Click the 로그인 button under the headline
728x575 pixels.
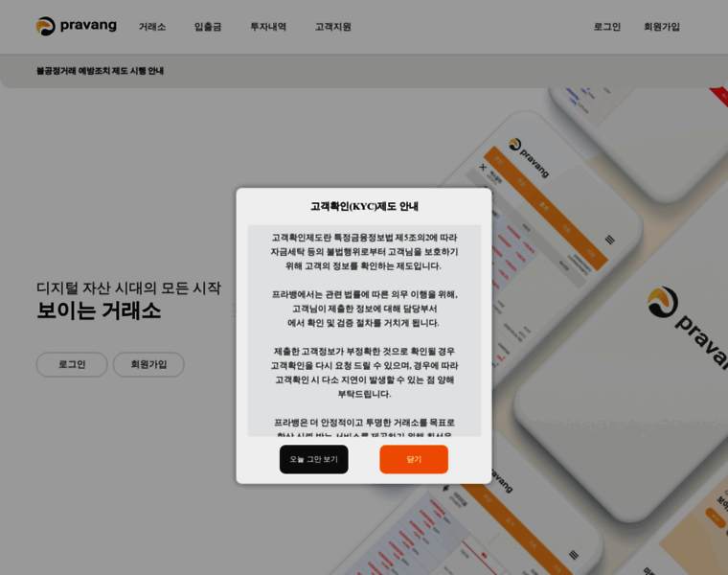point(72,364)
